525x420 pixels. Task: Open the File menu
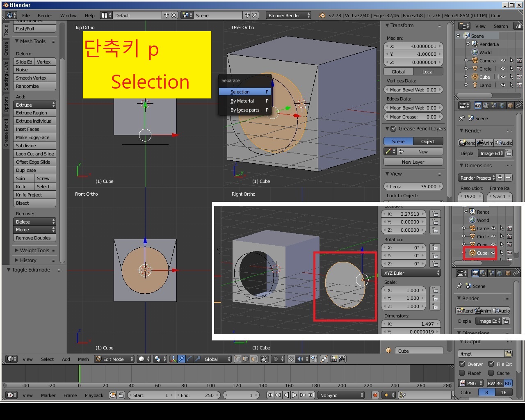click(26, 15)
